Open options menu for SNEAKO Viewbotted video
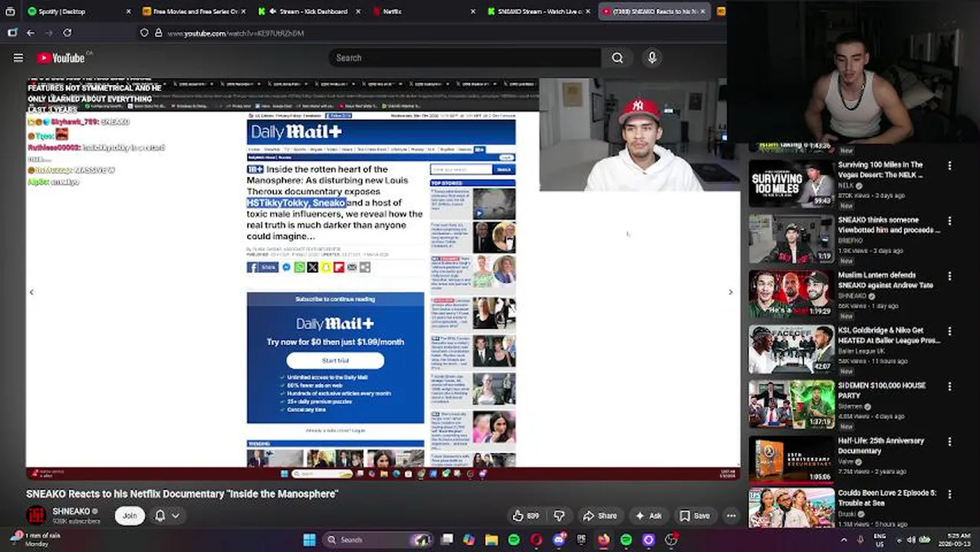980x552 pixels. 949,221
